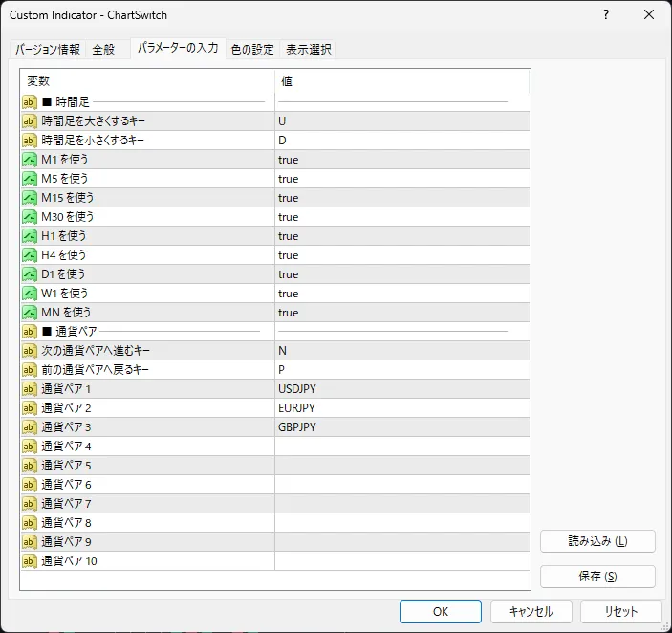The height and width of the screenshot is (633, 672).
Task: Click the green bool icon for W1 を使う
Action: click(x=29, y=294)
